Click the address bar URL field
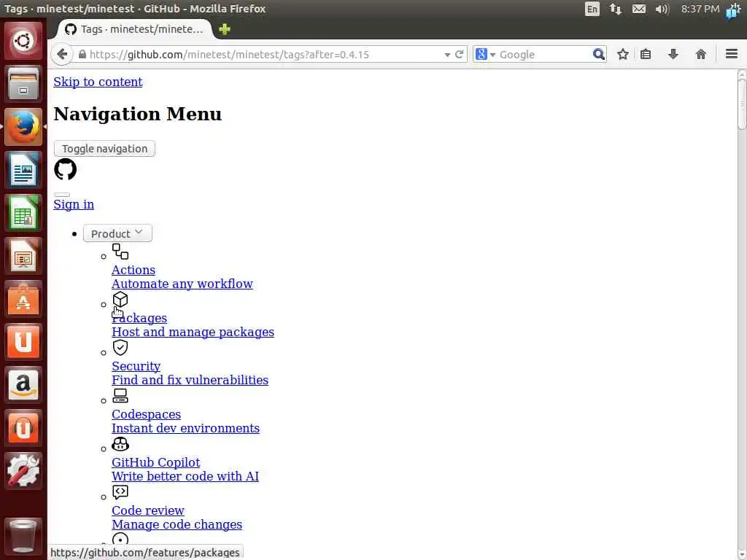Viewport: 747px width, 560px height. point(265,54)
